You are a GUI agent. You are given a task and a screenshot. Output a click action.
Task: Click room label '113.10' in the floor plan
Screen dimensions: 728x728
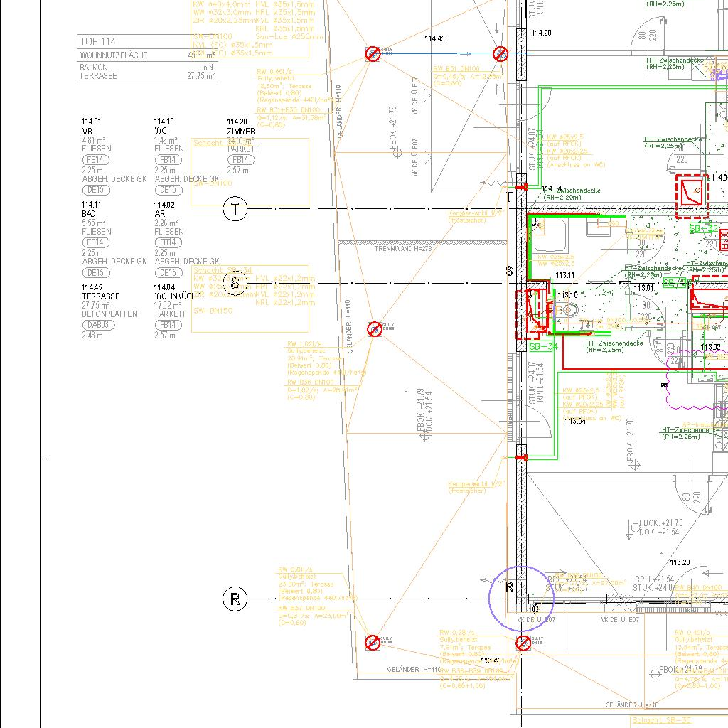tap(567, 295)
